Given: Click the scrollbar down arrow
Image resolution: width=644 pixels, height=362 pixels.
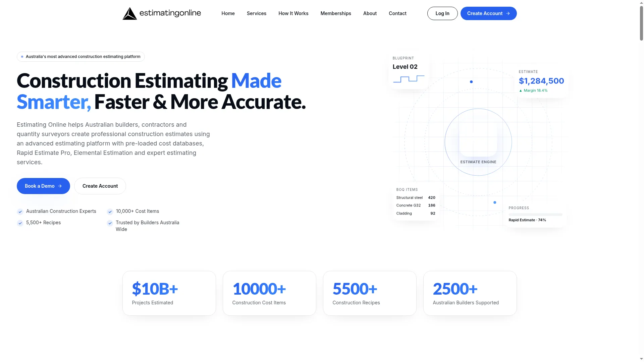Looking at the screenshot, I should point(641,359).
